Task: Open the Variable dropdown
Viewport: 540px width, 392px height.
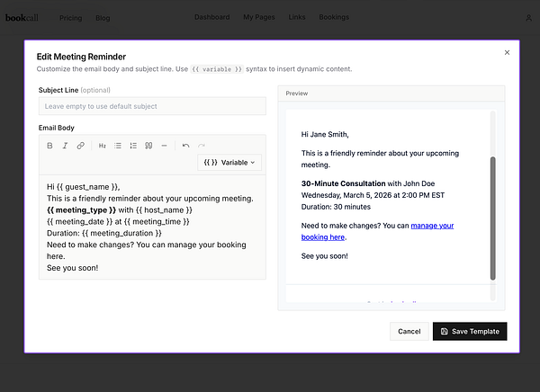Action: tap(229, 163)
